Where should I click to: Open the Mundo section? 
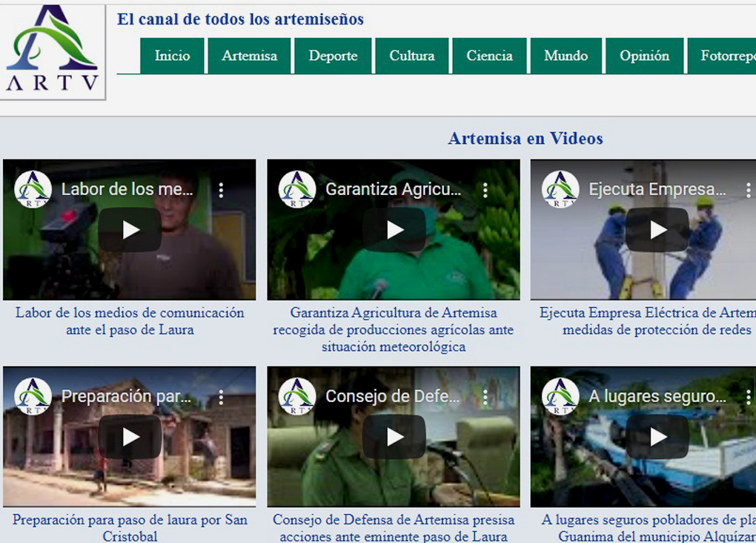tap(566, 55)
